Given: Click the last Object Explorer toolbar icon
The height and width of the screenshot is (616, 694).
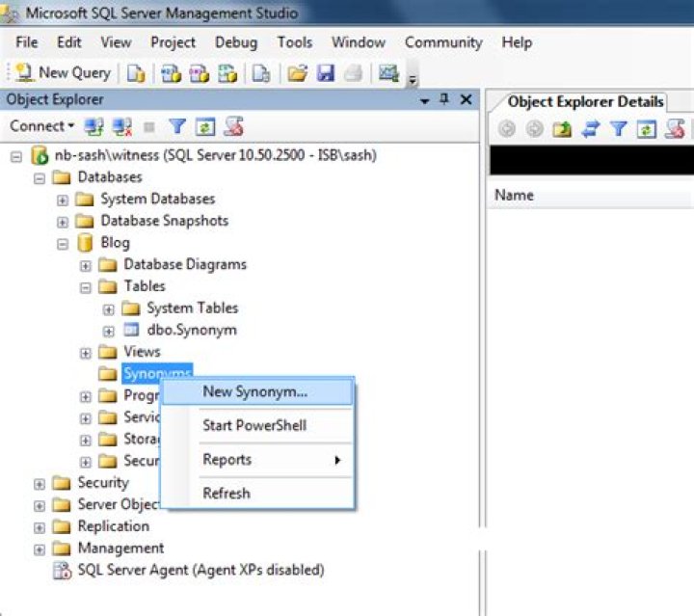Looking at the screenshot, I should [x=233, y=127].
